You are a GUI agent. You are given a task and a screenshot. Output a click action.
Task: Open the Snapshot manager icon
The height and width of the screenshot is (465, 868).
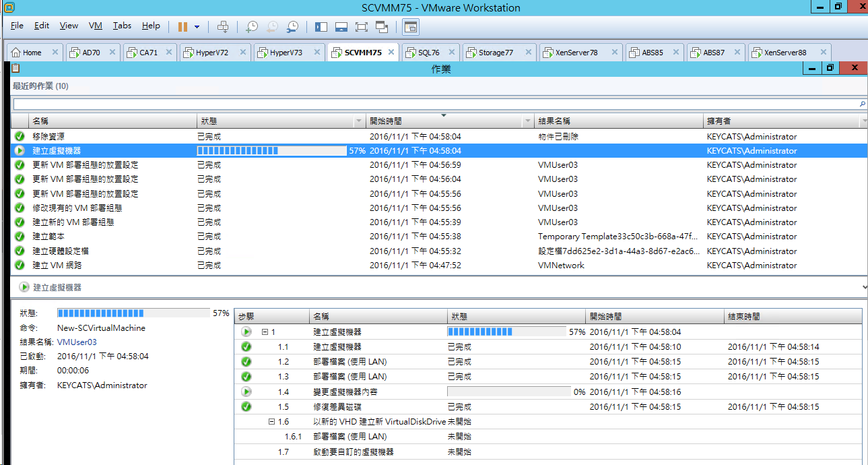(x=292, y=27)
